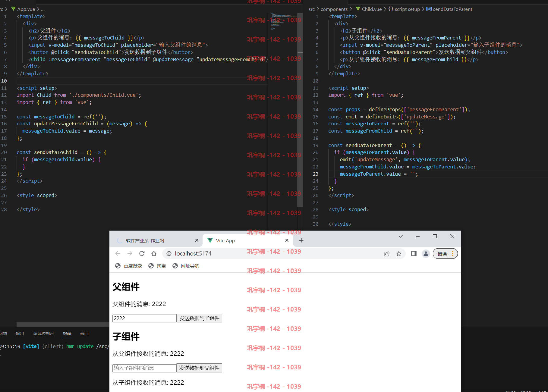Viewport: 548px width, 392px height.
Task: Click line number 10 in App.vue
Action: point(4,81)
